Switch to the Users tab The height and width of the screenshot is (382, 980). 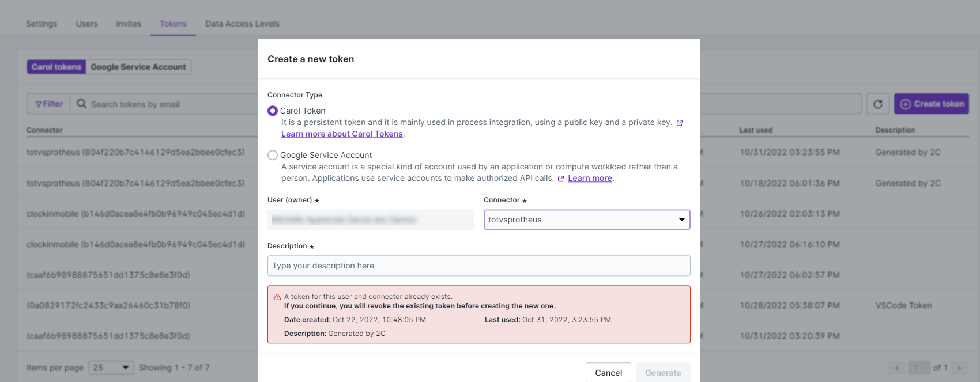click(x=86, y=24)
